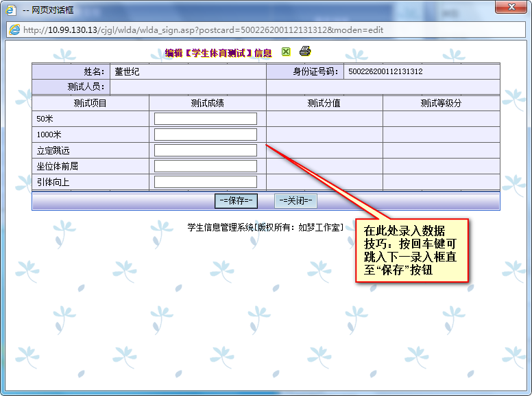Focus the 1000米 score input field
The width and height of the screenshot is (532, 396).
point(205,135)
